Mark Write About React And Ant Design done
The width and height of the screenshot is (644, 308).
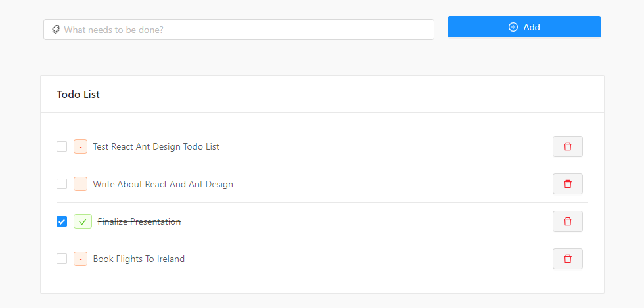62,184
